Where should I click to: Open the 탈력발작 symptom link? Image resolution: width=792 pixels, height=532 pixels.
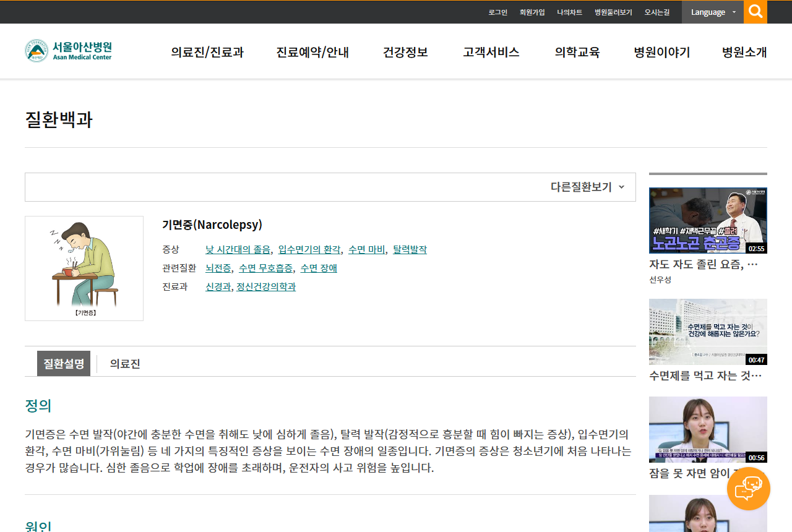410,249
